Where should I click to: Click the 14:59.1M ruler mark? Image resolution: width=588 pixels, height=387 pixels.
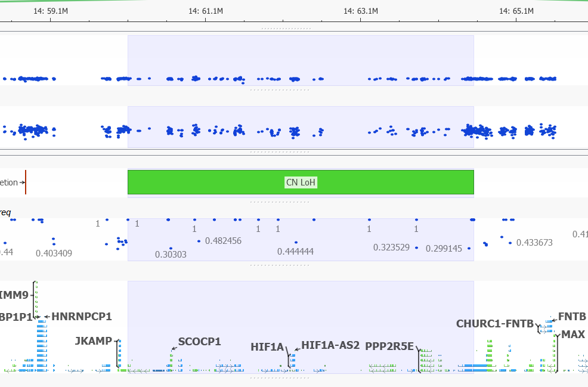coord(49,10)
